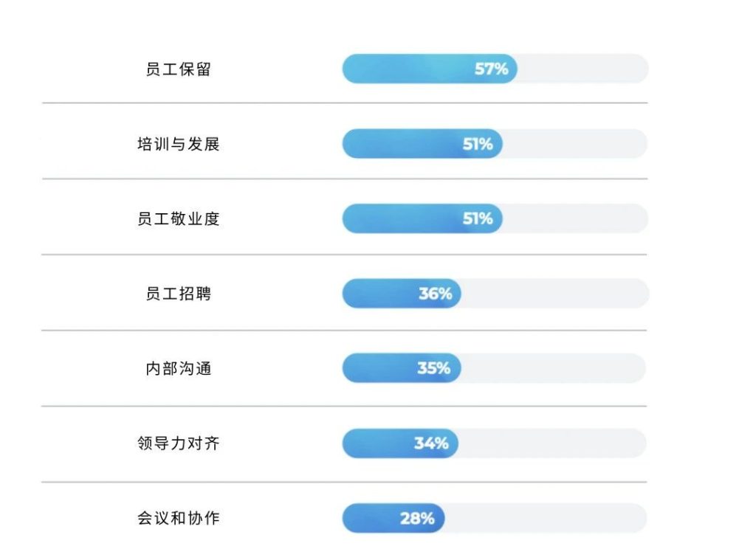Click the 培训与发展 label
The height and width of the screenshot is (560, 756).
click(179, 144)
